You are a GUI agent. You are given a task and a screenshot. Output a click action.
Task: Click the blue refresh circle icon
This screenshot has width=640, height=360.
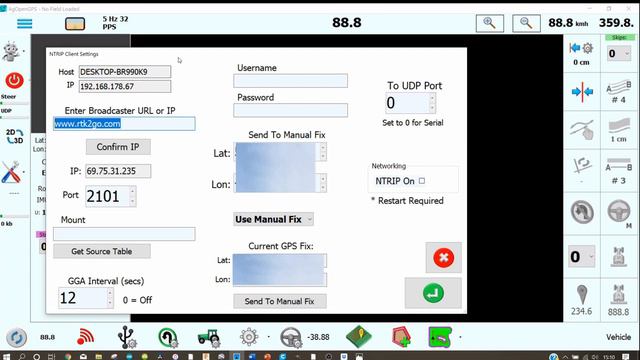pos(17,338)
